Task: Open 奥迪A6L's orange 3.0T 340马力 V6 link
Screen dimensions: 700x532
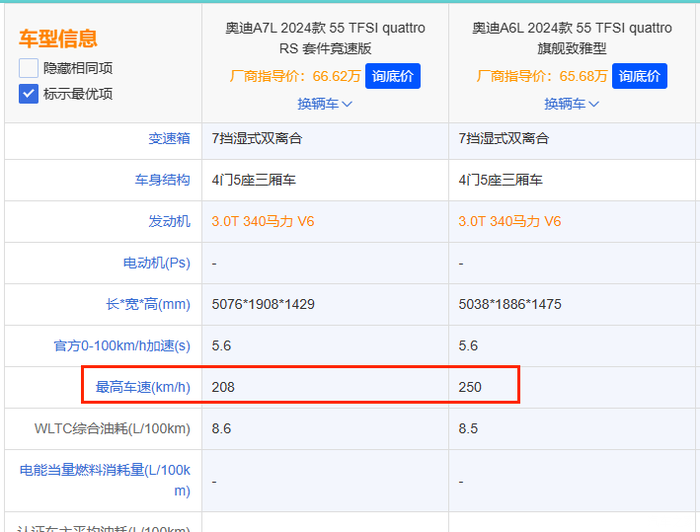Action: [x=510, y=221]
